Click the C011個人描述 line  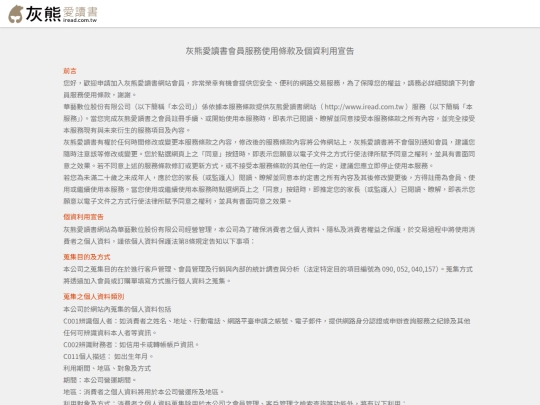click(108, 356)
